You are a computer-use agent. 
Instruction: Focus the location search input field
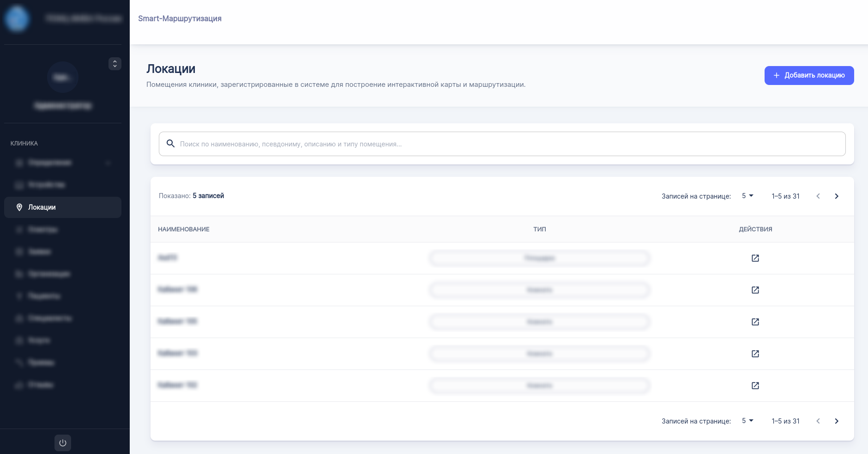click(x=508, y=144)
